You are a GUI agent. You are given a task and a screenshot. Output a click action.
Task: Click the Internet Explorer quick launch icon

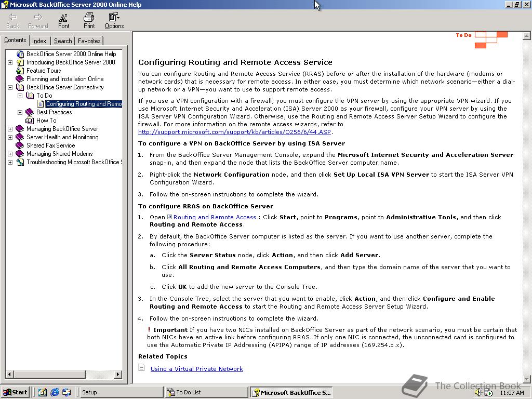point(54,392)
